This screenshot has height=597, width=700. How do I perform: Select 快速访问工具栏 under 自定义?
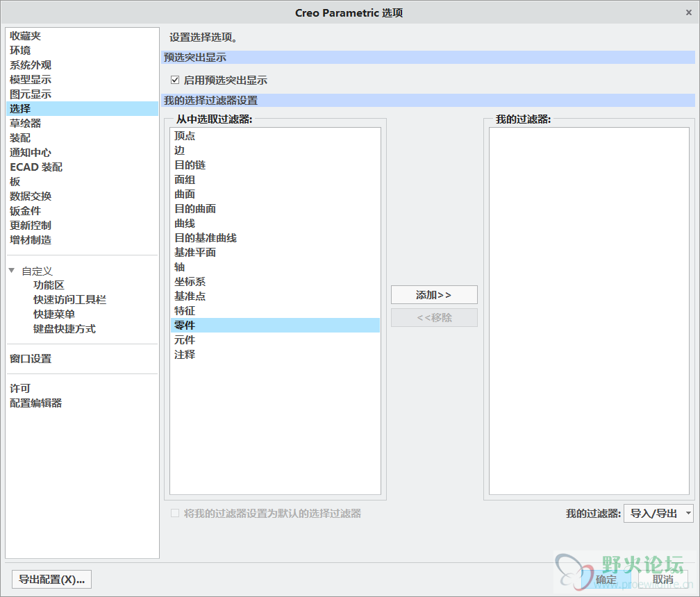click(x=69, y=300)
